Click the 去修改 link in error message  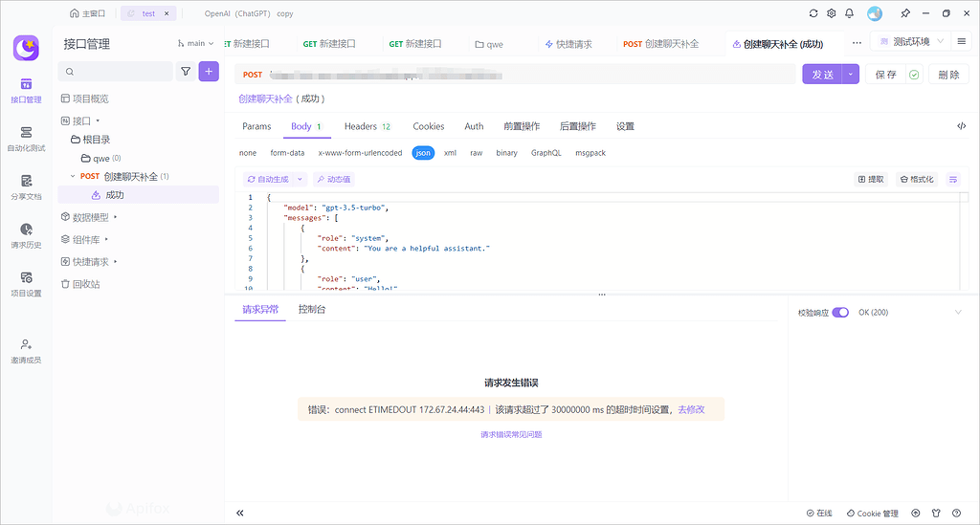tap(691, 409)
